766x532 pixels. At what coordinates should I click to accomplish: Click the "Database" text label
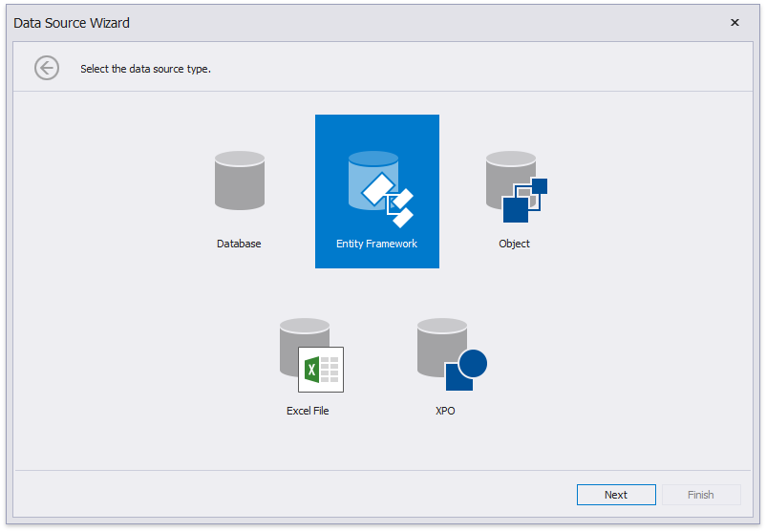[x=239, y=244]
